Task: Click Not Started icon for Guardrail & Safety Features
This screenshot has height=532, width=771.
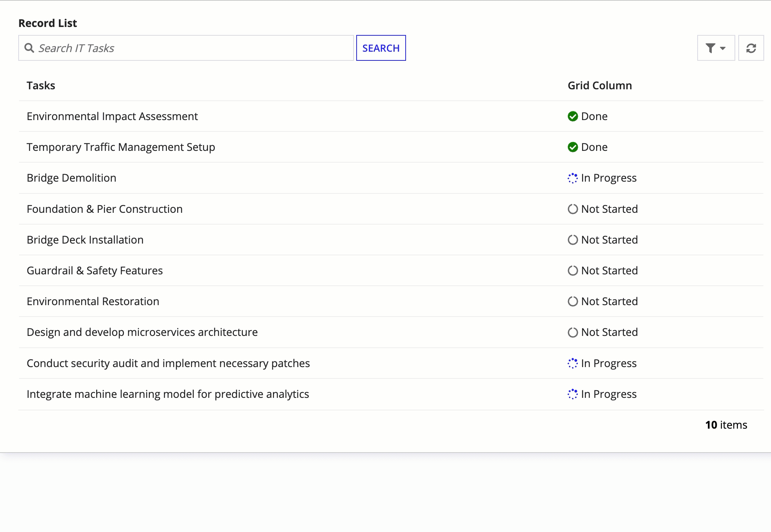Action: pos(573,271)
